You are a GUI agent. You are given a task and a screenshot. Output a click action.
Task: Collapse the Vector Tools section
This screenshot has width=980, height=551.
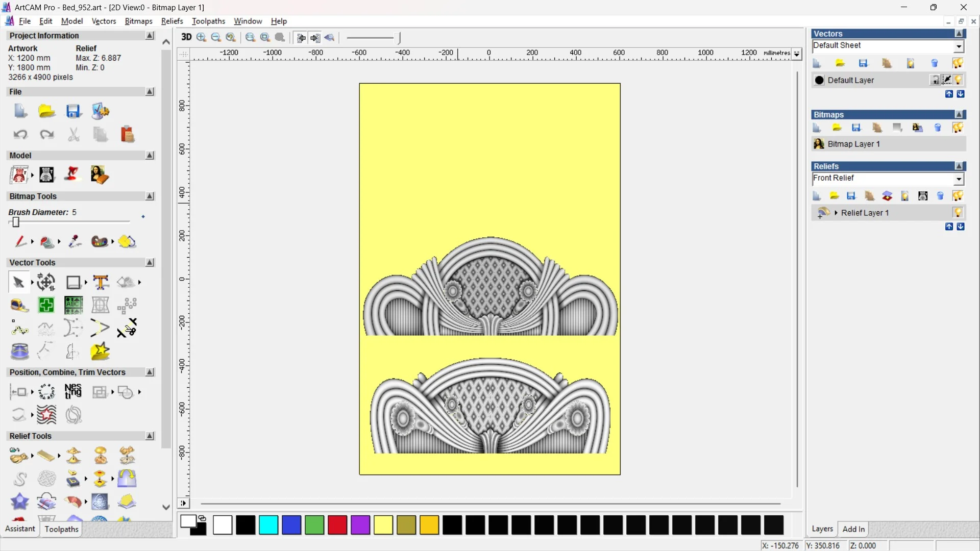pyautogui.click(x=150, y=262)
